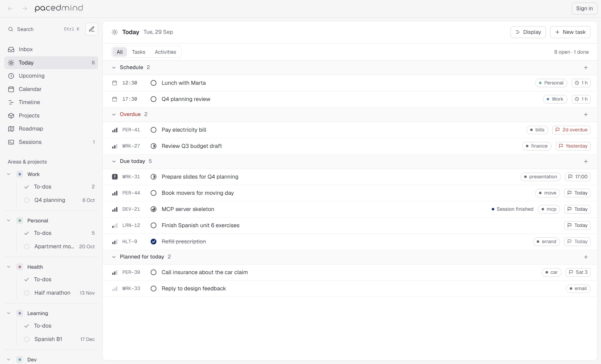Collapse the Due today section
Screen dimensions: 601x364
(x=114, y=161)
